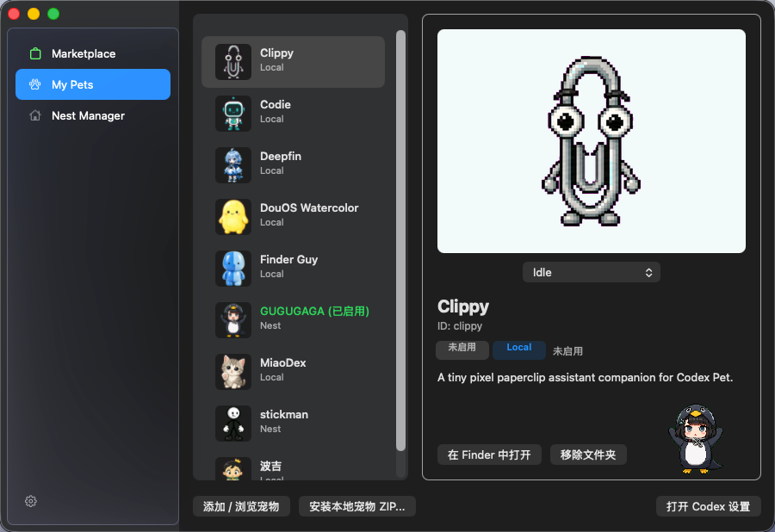This screenshot has width=775, height=532.
Task: Click the GUGUGAGA penguin thumbnail
Action: point(233,320)
